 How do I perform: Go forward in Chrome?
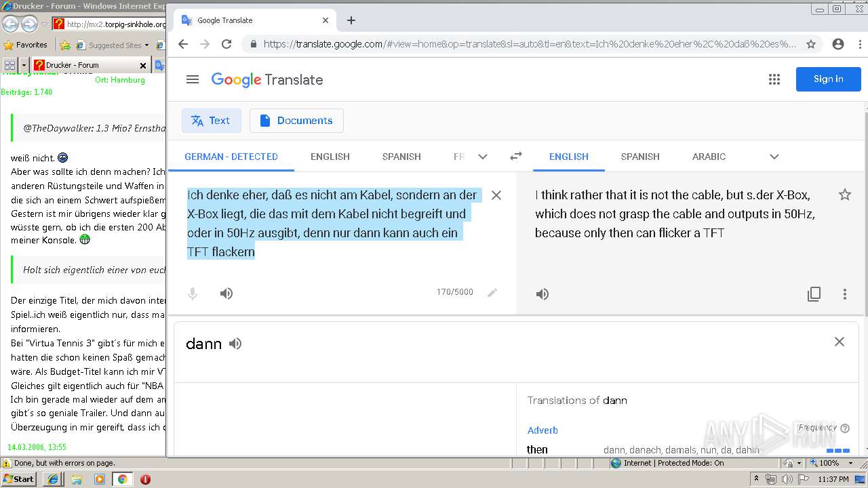205,44
